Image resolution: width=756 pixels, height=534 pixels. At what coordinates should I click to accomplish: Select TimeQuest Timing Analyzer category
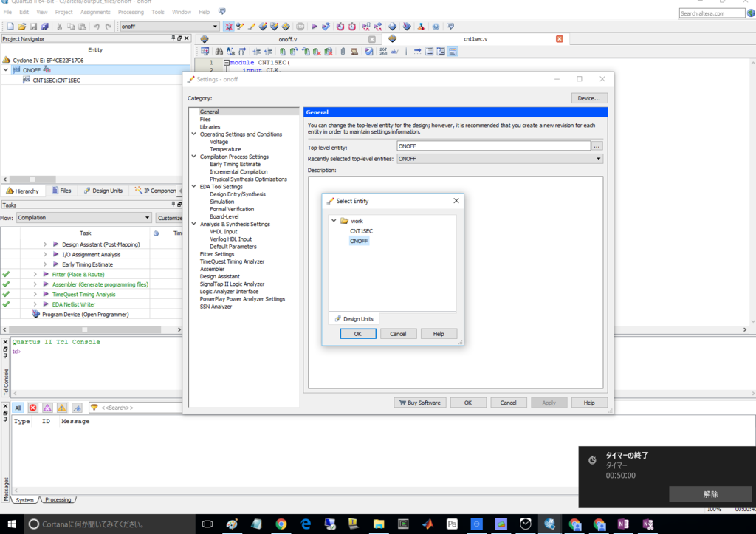[232, 261]
